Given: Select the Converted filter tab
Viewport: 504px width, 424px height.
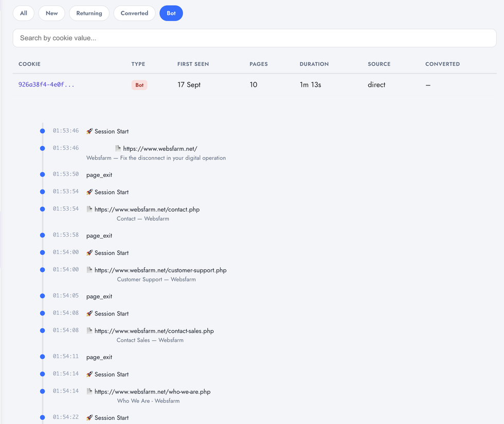Looking at the screenshot, I should tap(134, 13).
